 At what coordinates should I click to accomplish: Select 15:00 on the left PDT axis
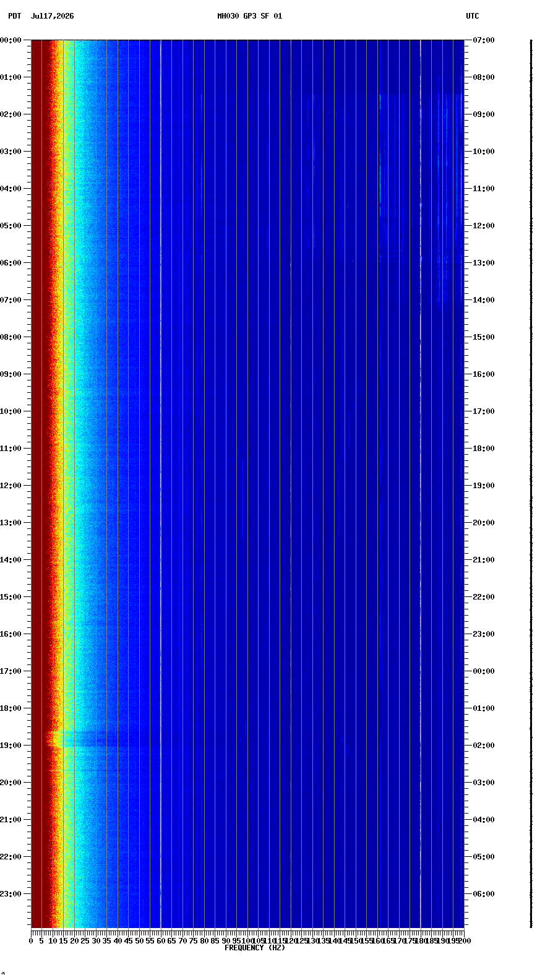11,597
